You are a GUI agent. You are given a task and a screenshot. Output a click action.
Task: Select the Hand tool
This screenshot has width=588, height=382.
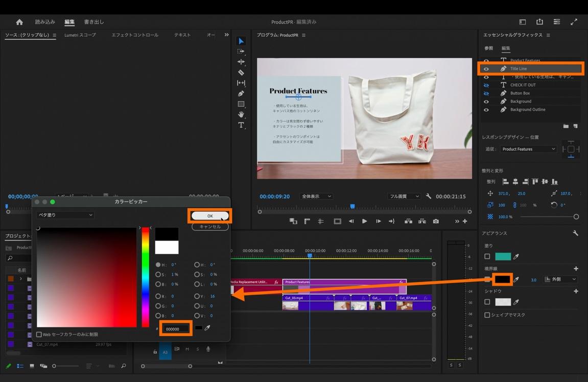241,114
